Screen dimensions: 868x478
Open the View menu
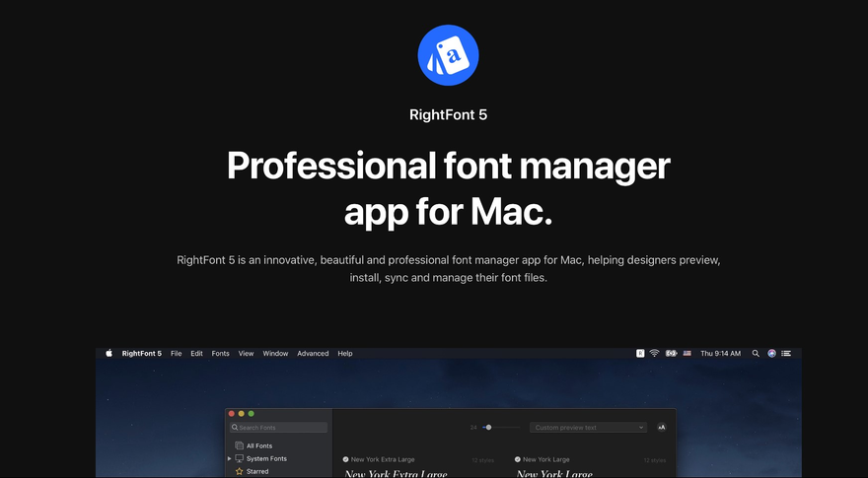click(246, 353)
